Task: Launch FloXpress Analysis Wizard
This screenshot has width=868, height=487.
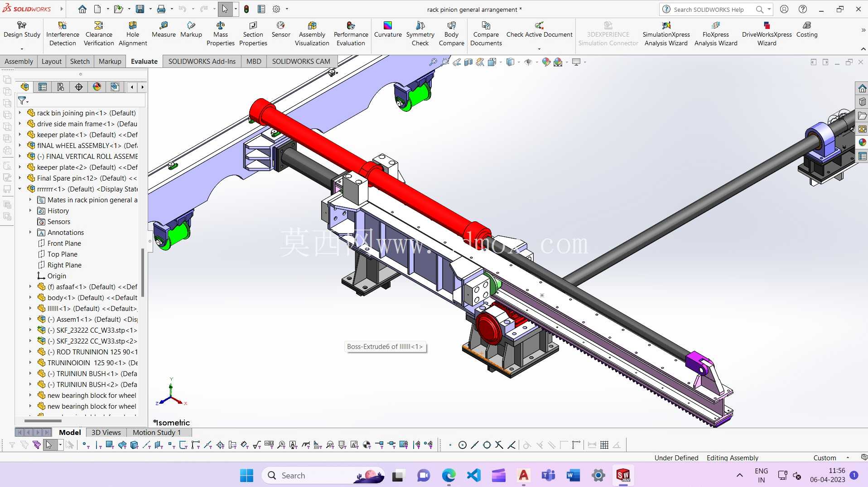Action: 716,34
